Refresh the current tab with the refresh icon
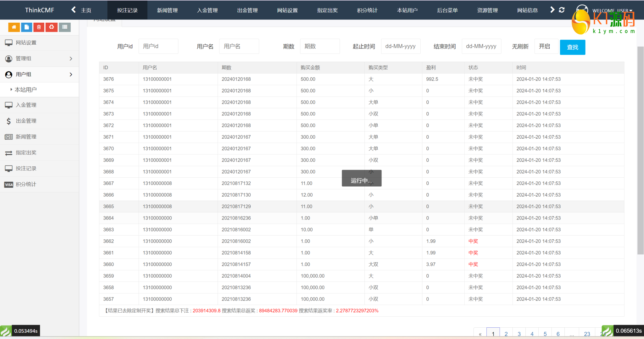This screenshot has width=644, height=339. (x=562, y=10)
